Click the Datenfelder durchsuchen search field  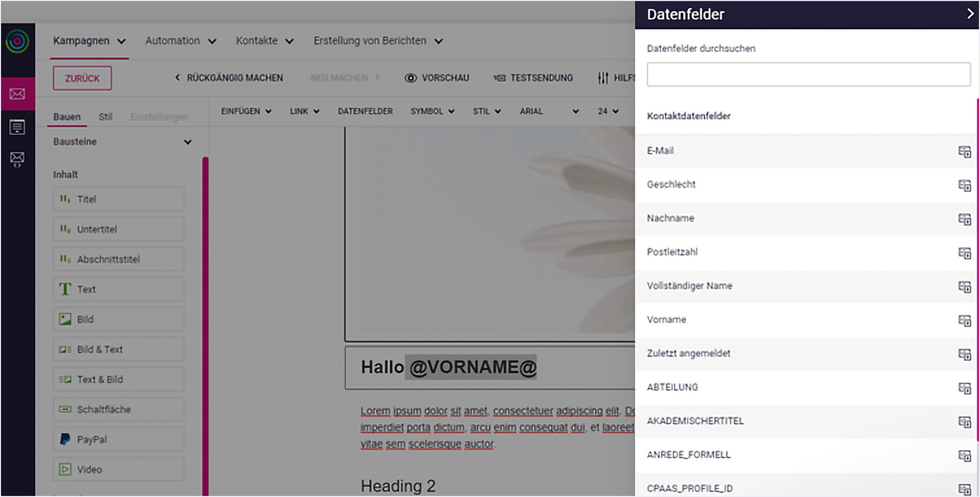[x=808, y=74]
